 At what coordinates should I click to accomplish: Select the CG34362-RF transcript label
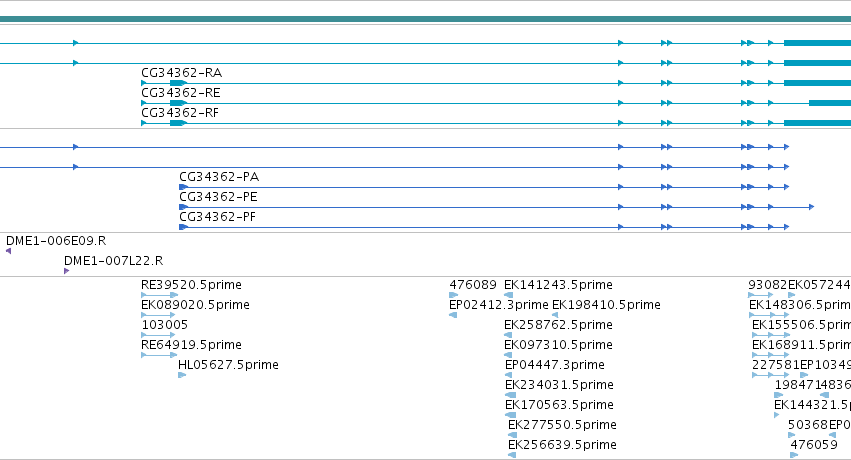180,113
